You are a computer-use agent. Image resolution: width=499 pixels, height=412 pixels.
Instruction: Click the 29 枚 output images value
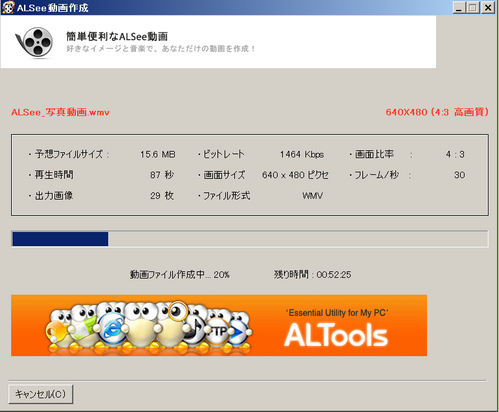(x=162, y=196)
